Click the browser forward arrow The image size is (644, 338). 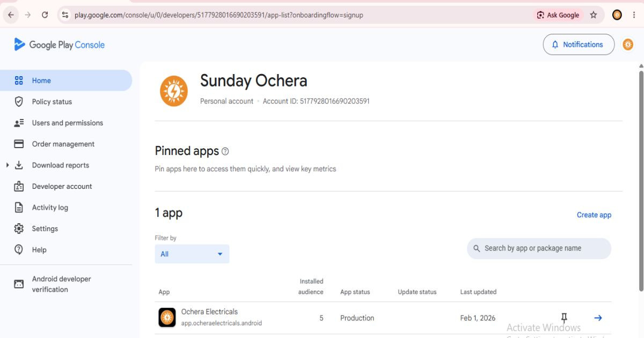pyautogui.click(x=28, y=15)
